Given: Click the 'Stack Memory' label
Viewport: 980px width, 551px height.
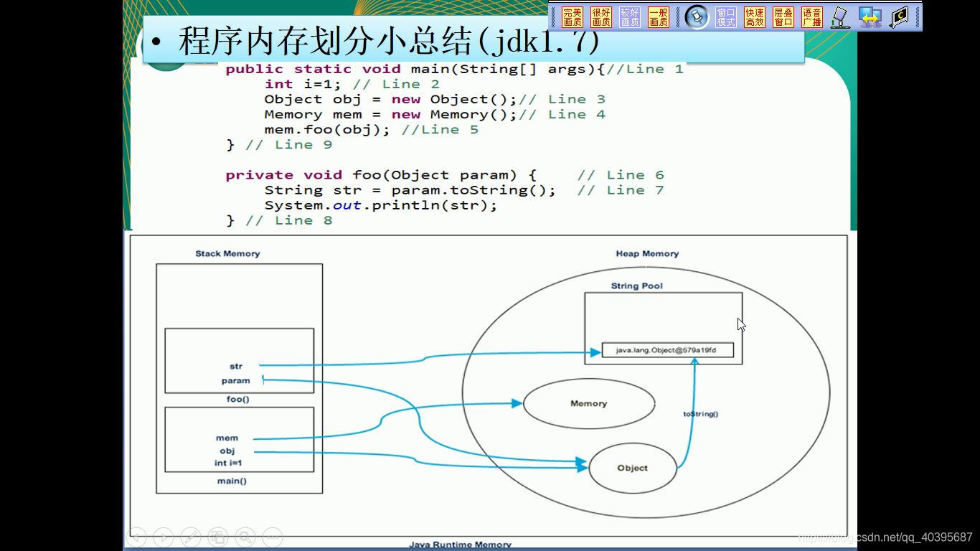Looking at the screenshot, I should pos(227,253).
